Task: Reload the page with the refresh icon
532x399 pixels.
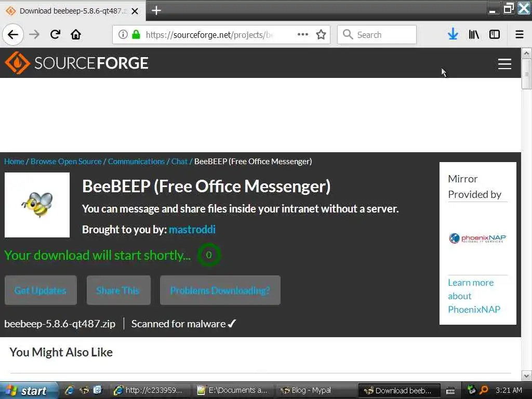Action: pyautogui.click(x=55, y=34)
